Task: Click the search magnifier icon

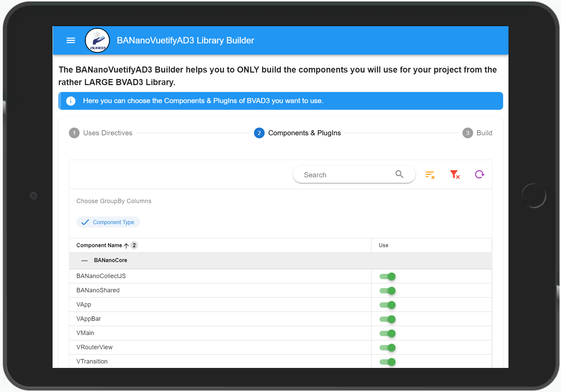Action: [x=399, y=174]
